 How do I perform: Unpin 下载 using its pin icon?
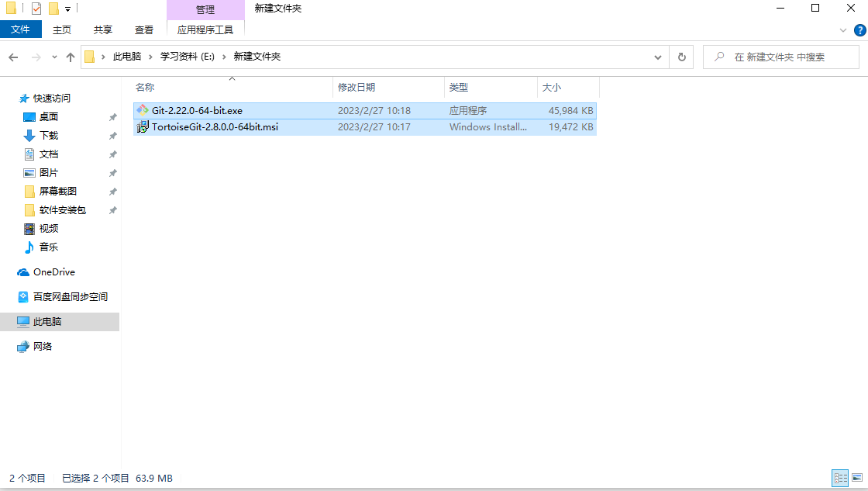113,136
